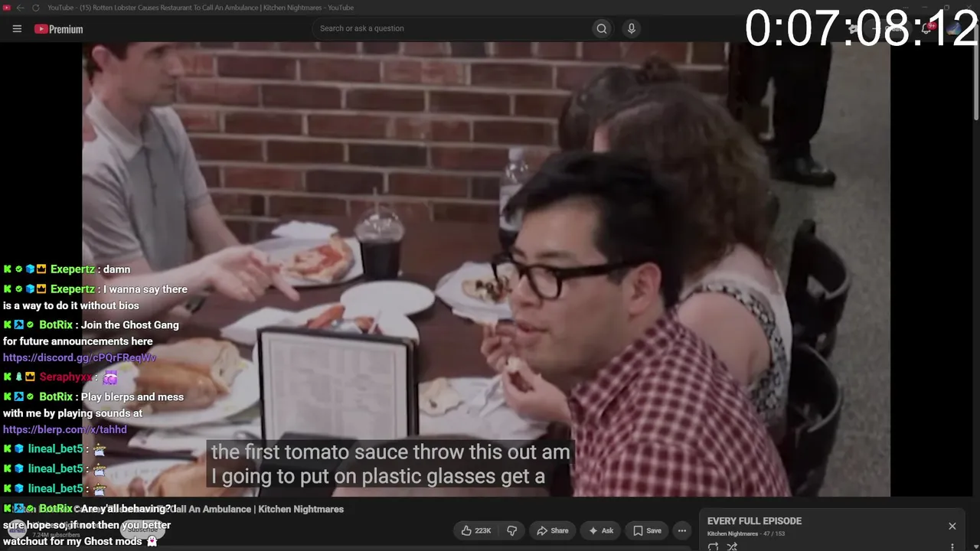Open the notifications bell with 9+ badge
Viewport: 980px width, 551px height.
pos(927,29)
